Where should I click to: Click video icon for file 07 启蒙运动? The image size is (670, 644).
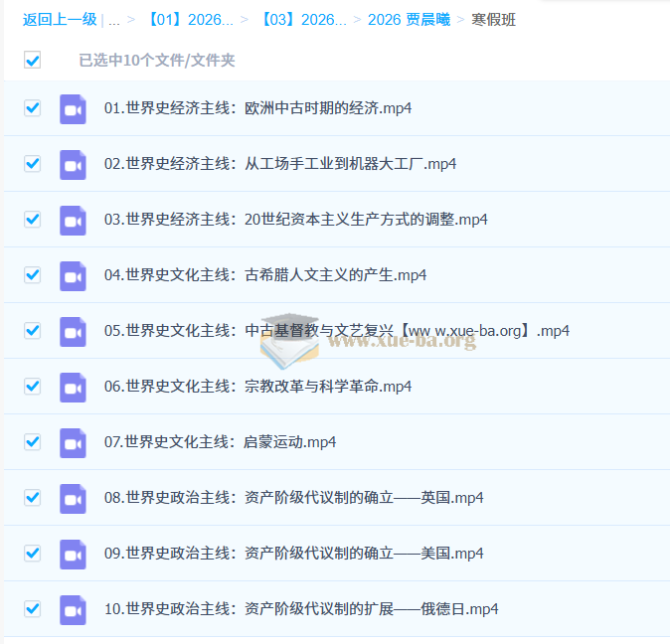(x=73, y=442)
